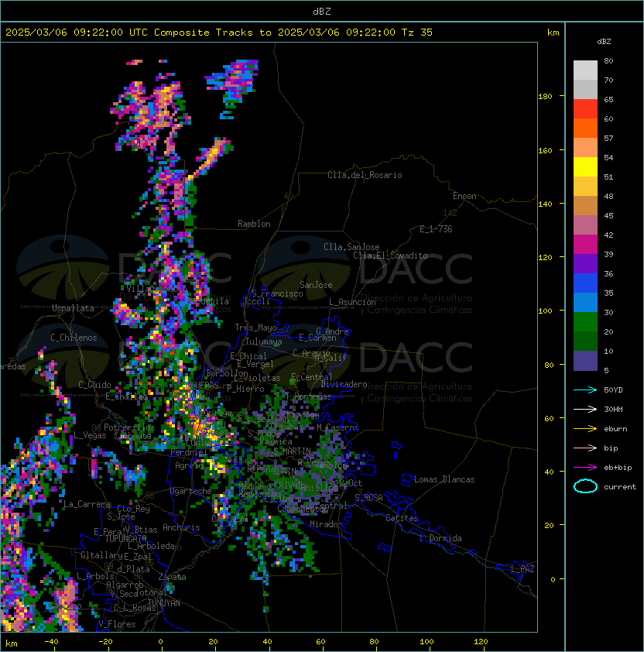
Task: Click the '-40' tick on horizontal axis
Action: pyautogui.click(x=51, y=642)
